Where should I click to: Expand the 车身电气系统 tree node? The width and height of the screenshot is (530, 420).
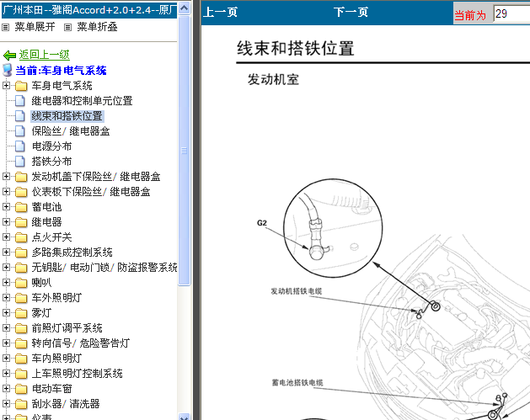(6, 85)
